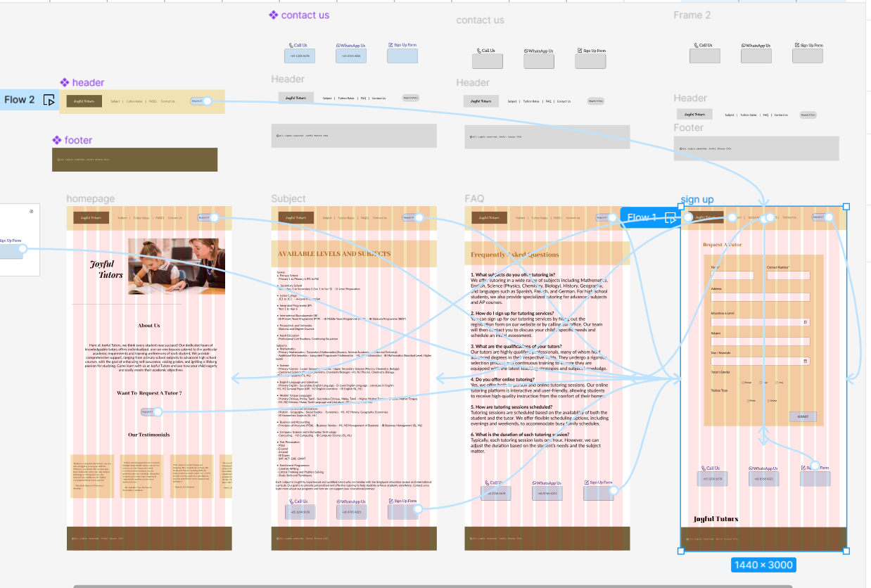Open the Day / Schedule field picker
871x588 pixels.
tap(806, 362)
